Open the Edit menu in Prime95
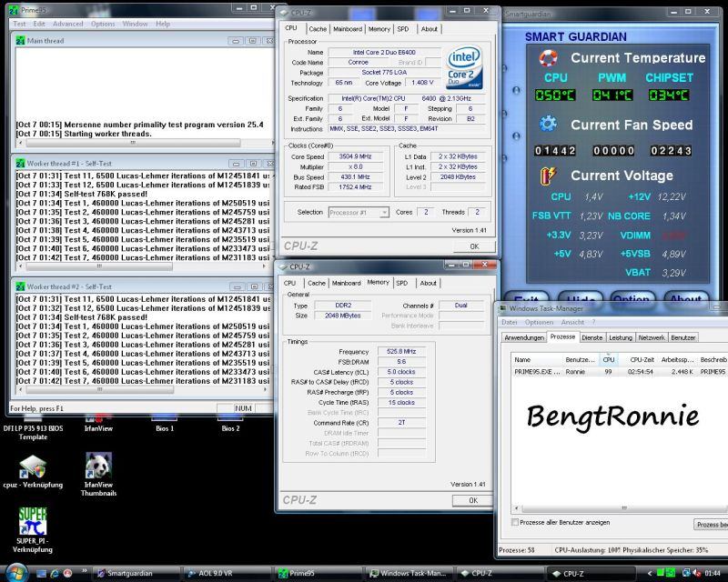Image resolution: width=728 pixels, height=582 pixels. point(39,24)
